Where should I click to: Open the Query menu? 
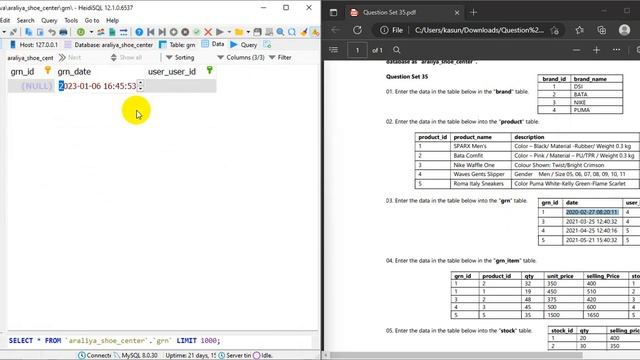(x=49, y=20)
